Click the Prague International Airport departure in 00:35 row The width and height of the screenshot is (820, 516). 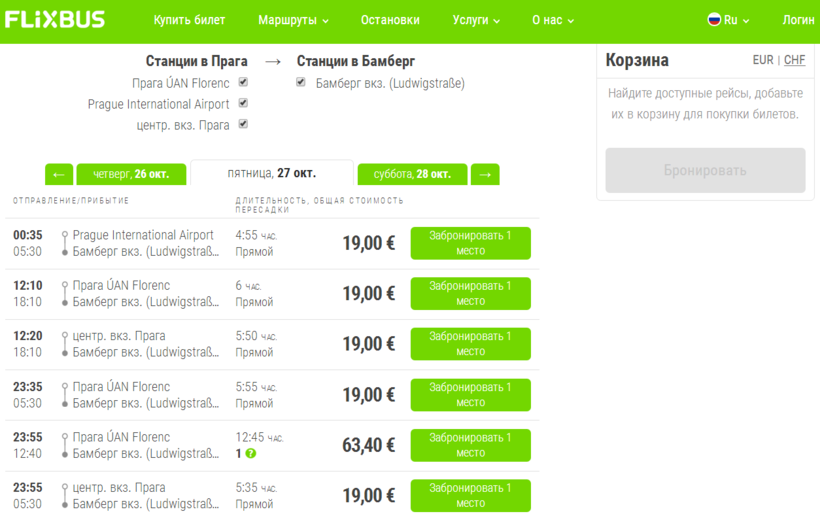[143, 235]
